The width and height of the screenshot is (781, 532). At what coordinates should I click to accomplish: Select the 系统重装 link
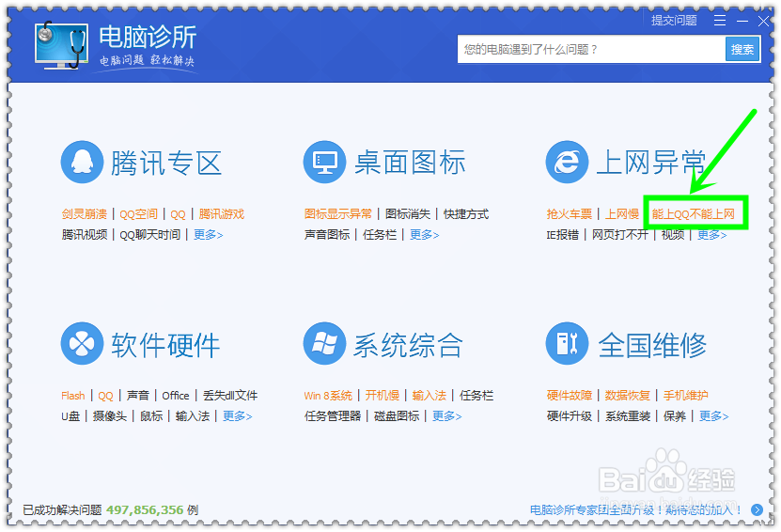(628, 416)
